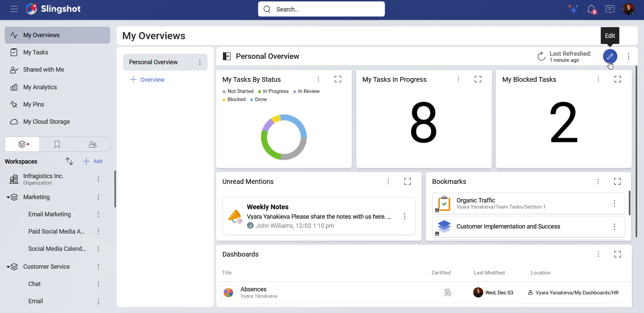644x313 pixels.
Task: Collapse the overview list panel
Action: [227, 56]
